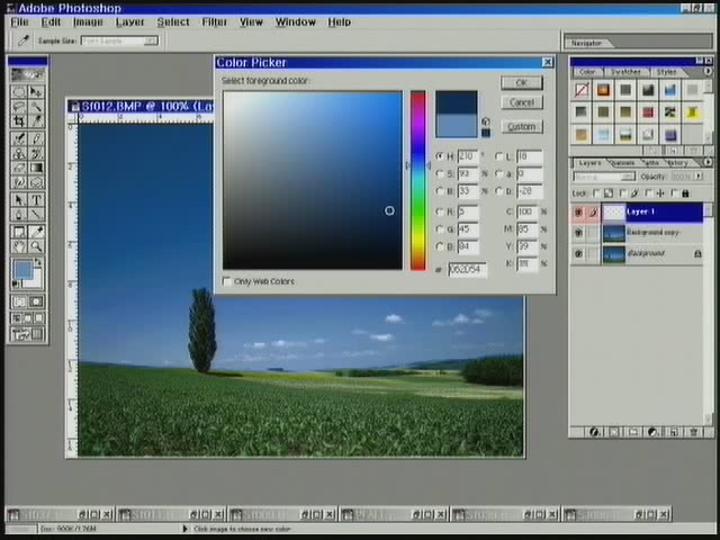Select the Move tool
The image size is (720, 540).
click(36, 92)
